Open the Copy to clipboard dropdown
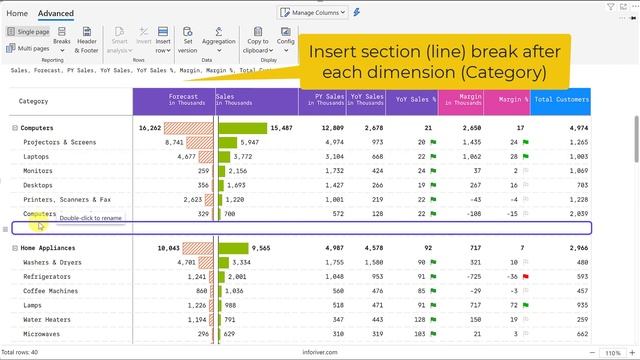640x360 pixels. (258, 40)
